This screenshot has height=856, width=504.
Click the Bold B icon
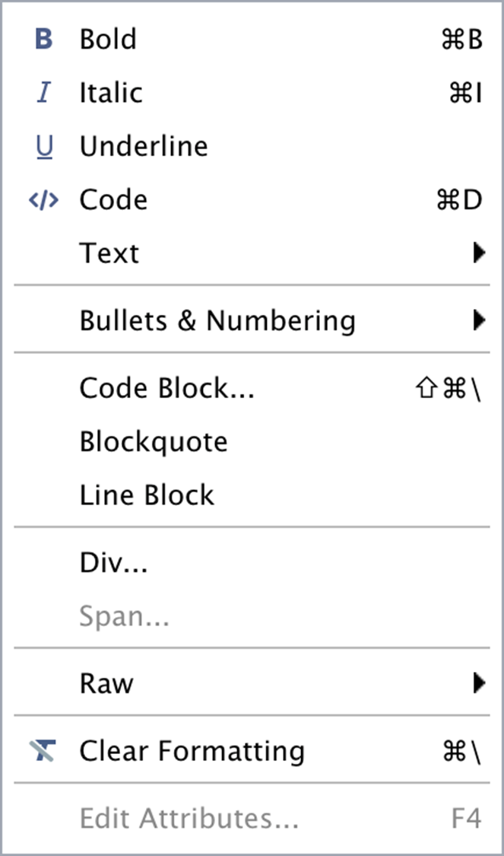[44, 40]
